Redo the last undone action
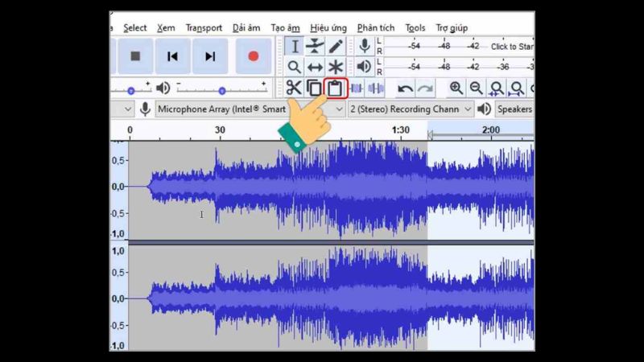644x362 pixels. click(425, 88)
